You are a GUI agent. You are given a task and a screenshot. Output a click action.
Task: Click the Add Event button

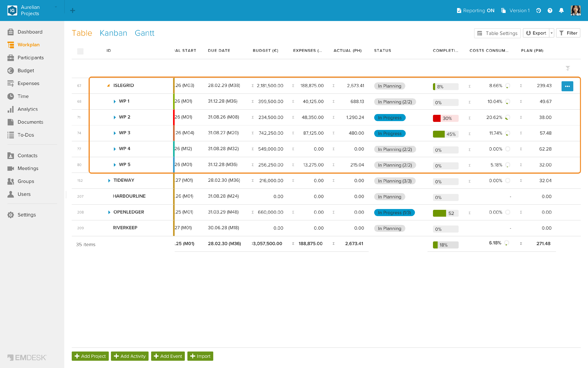168,356
